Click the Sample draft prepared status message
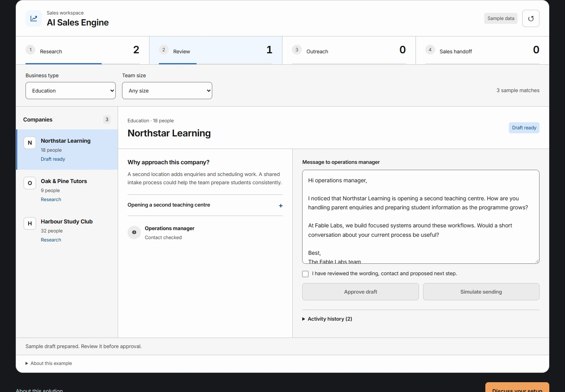The image size is (565, 392). coord(84,347)
